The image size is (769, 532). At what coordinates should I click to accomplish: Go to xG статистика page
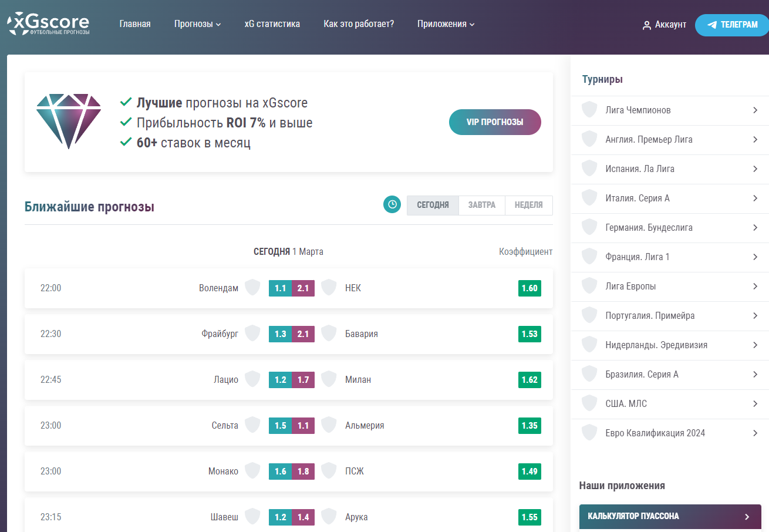coord(272,24)
